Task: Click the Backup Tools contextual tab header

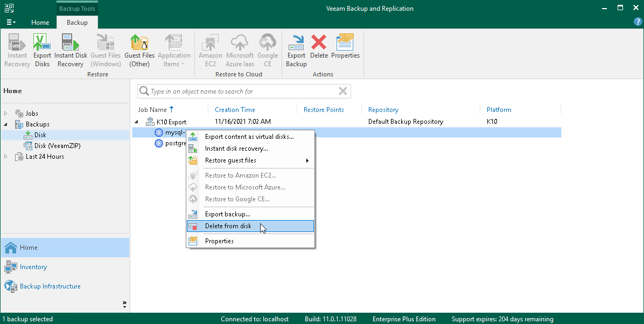Action: coord(77,8)
